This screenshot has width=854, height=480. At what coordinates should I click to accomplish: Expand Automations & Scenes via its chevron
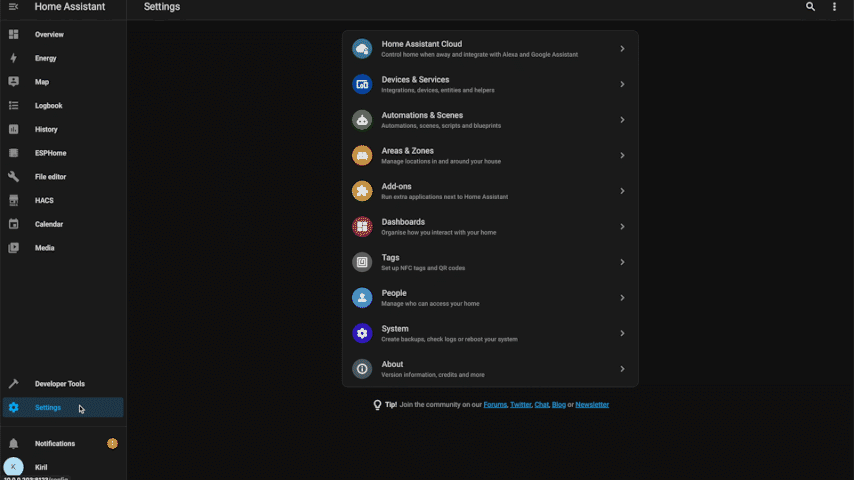pos(622,120)
